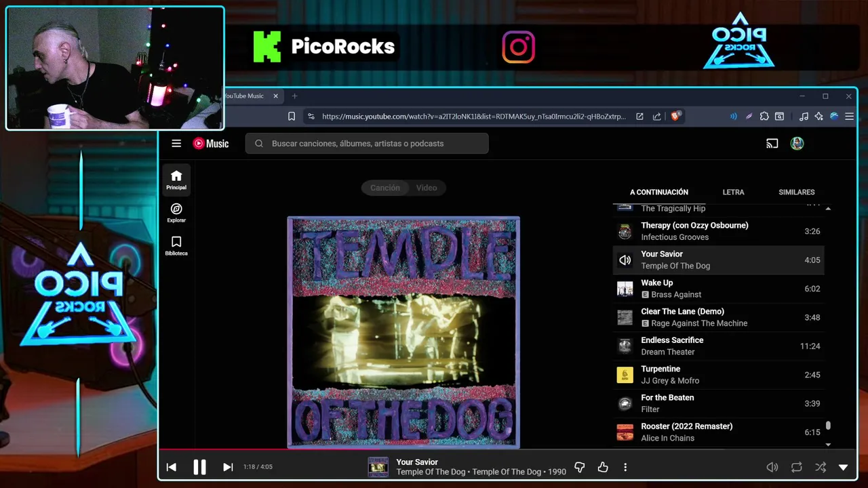Screen dimensions: 868x488
Task: Switch to Video mode
Action: coord(427,188)
